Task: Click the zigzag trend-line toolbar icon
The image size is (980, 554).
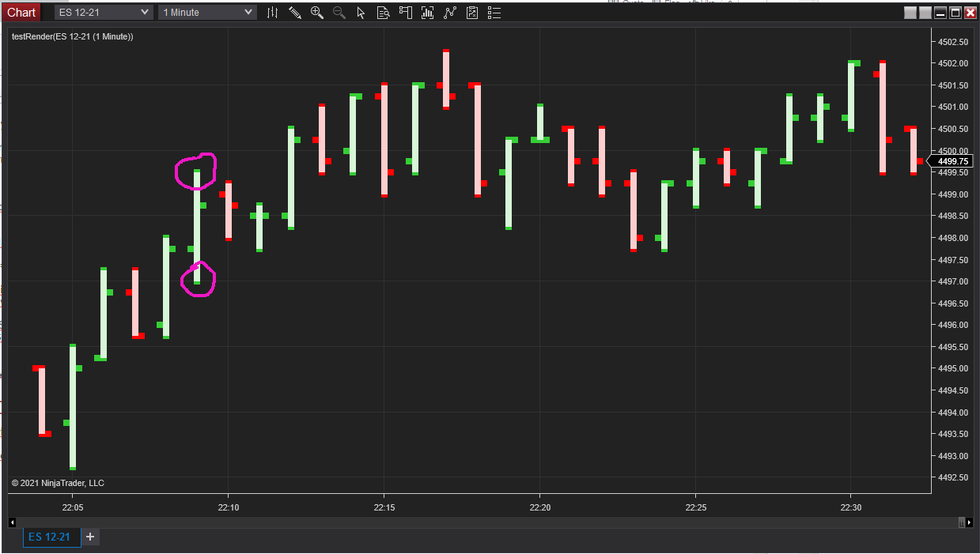Action: tap(449, 12)
